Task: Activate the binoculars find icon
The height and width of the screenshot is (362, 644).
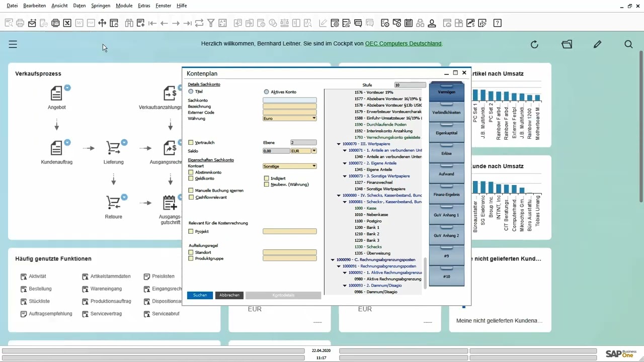Action: [x=129, y=23]
